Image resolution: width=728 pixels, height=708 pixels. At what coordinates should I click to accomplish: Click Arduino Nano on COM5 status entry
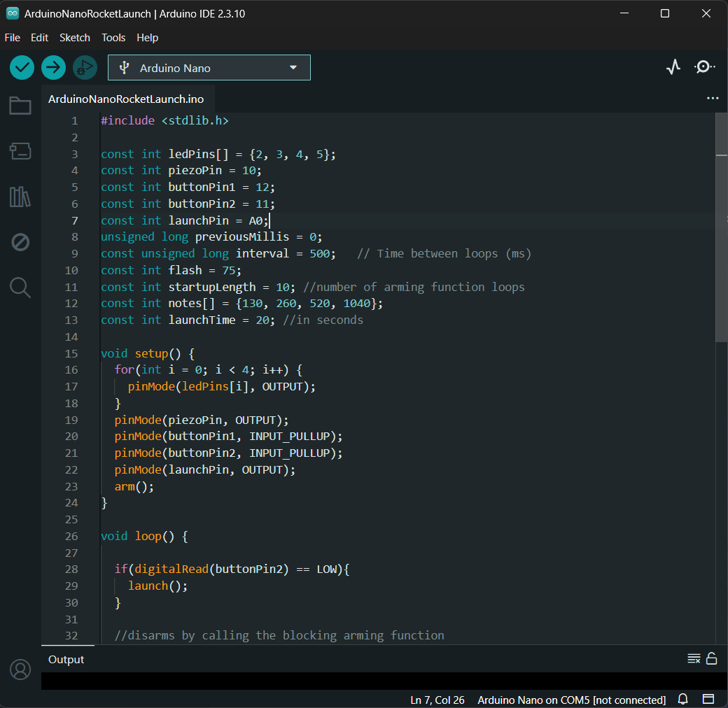571,700
